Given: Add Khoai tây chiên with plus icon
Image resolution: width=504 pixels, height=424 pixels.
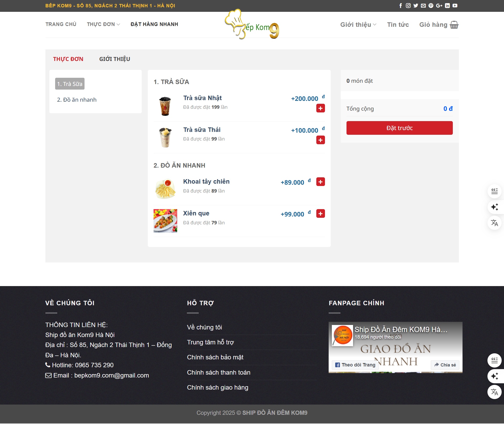Looking at the screenshot, I should click(321, 182).
